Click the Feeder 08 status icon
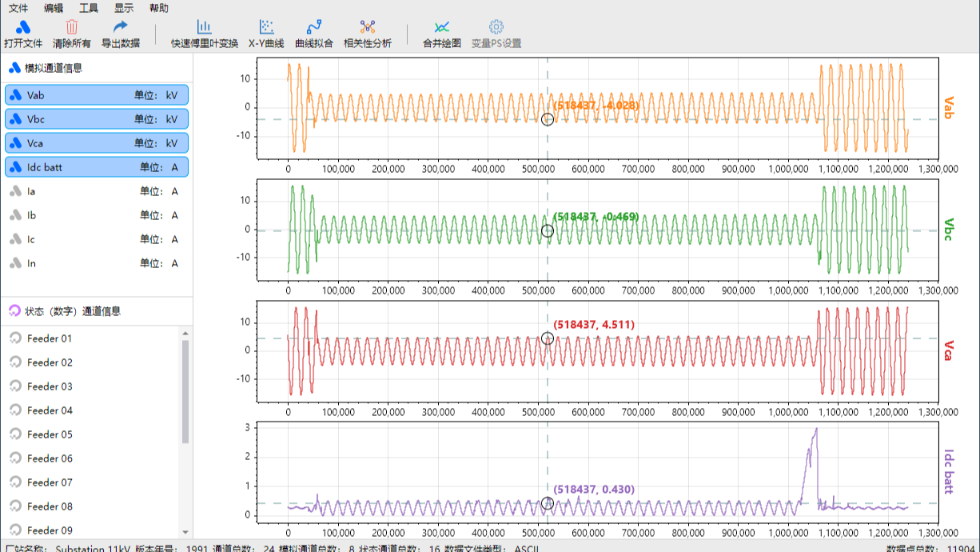980x552 pixels. 15,506
